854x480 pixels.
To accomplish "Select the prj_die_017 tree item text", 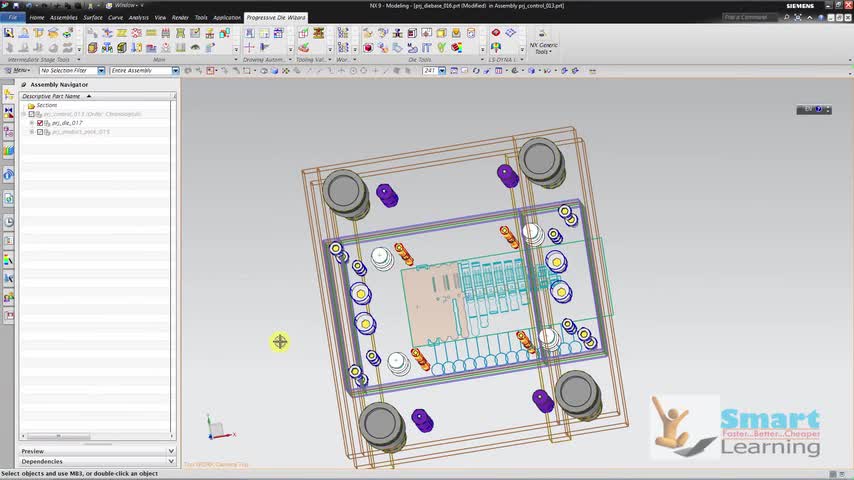I will click(x=67, y=123).
